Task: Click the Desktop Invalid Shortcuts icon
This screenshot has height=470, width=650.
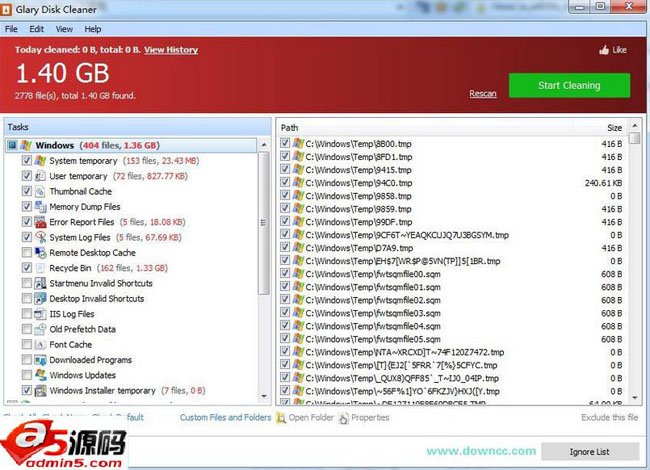Action: pyautogui.click(x=40, y=299)
